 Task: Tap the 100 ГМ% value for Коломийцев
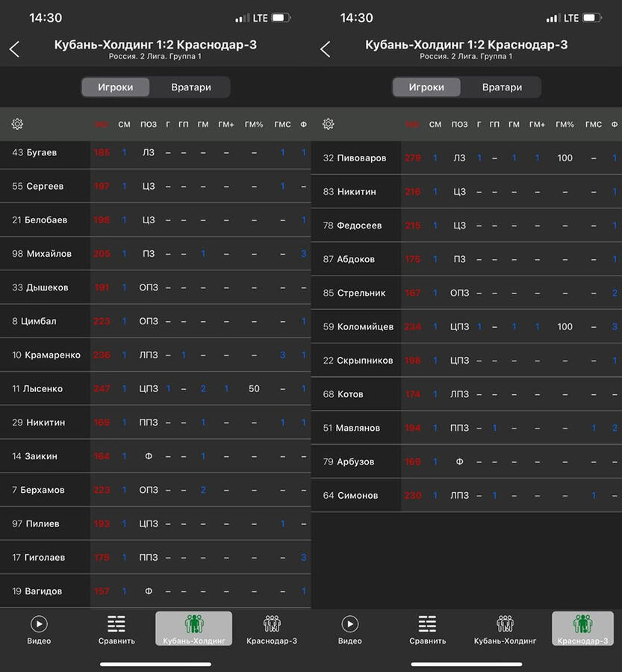tap(565, 326)
